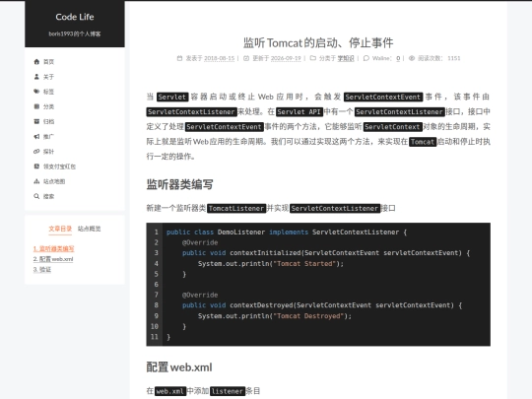Image resolution: width=532 pixels, height=399 pixels.
Task: Click the bullhorn icon beside 推广
Action: point(36,136)
